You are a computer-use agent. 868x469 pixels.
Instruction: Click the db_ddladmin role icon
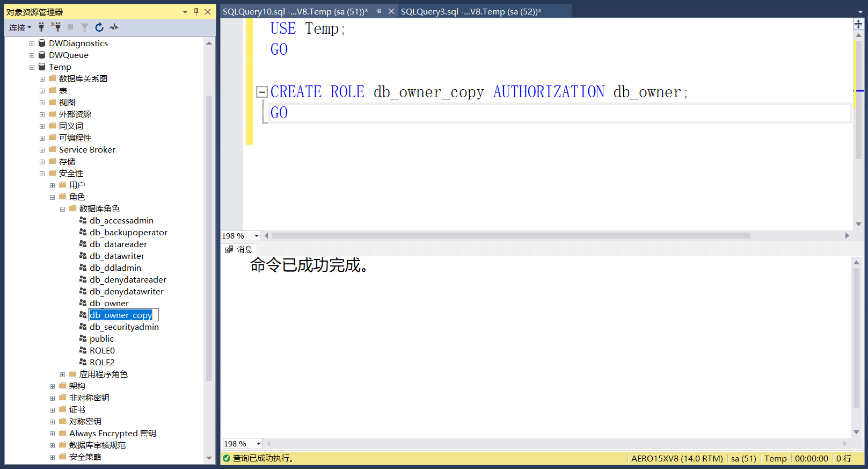click(x=83, y=268)
